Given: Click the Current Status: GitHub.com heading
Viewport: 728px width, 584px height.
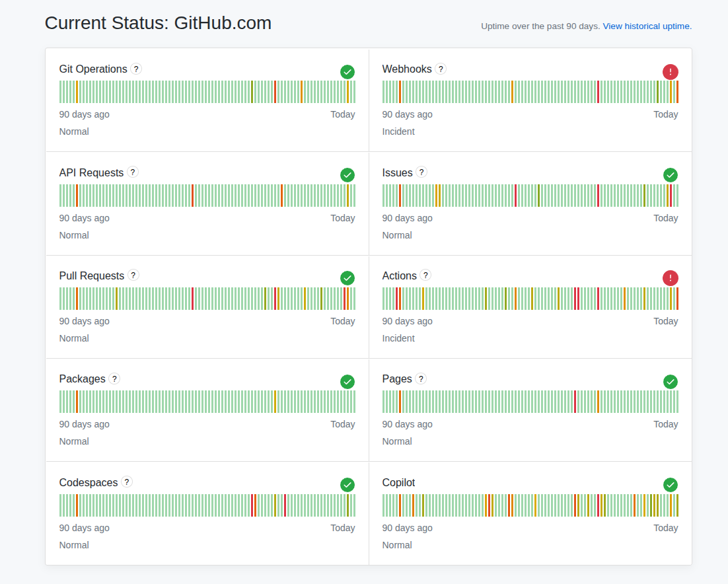Looking at the screenshot, I should tap(158, 23).
